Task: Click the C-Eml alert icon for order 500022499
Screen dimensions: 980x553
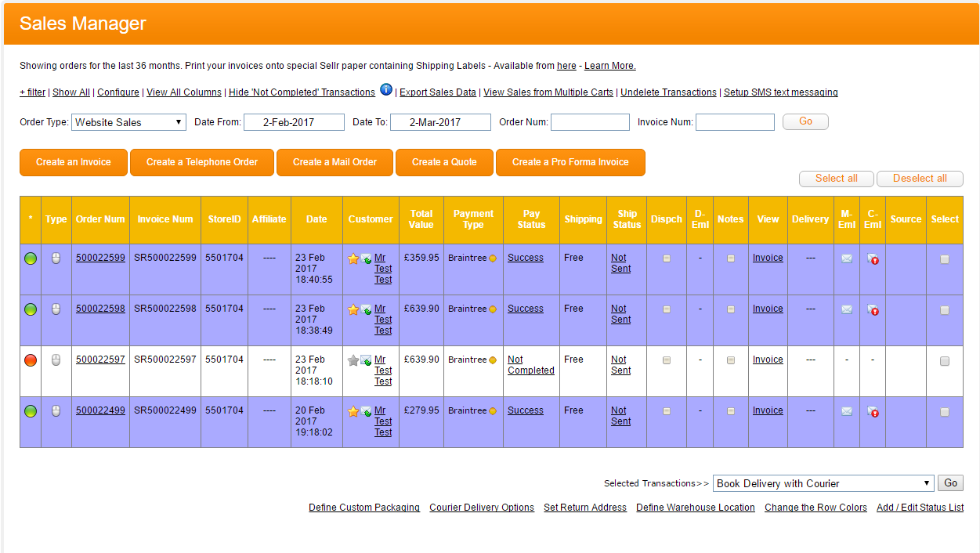Action: (872, 411)
